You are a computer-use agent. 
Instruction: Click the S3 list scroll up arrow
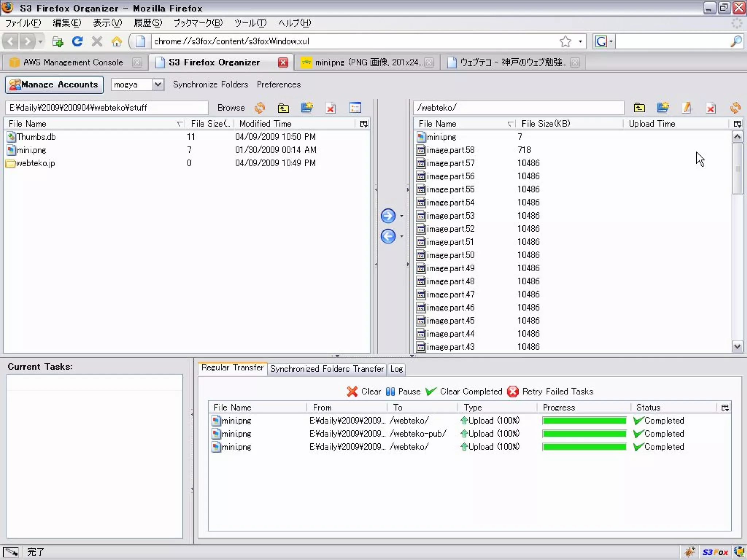point(737,137)
